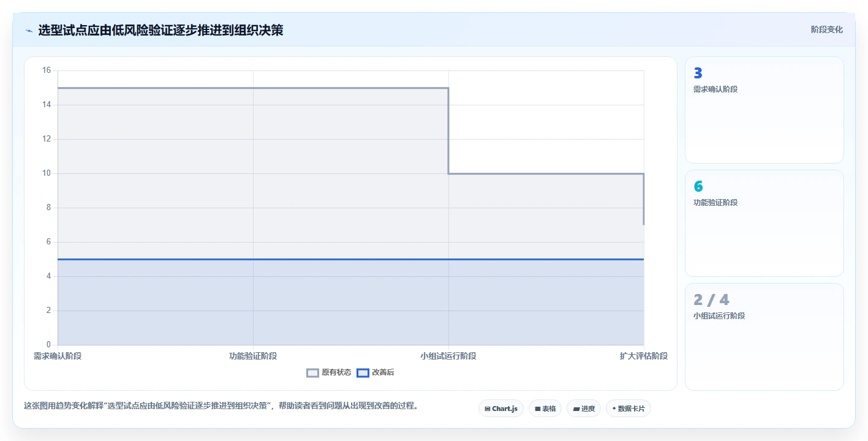Click the 表格 tag icon
The image size is (868, 441).
(x=538, y=409)
